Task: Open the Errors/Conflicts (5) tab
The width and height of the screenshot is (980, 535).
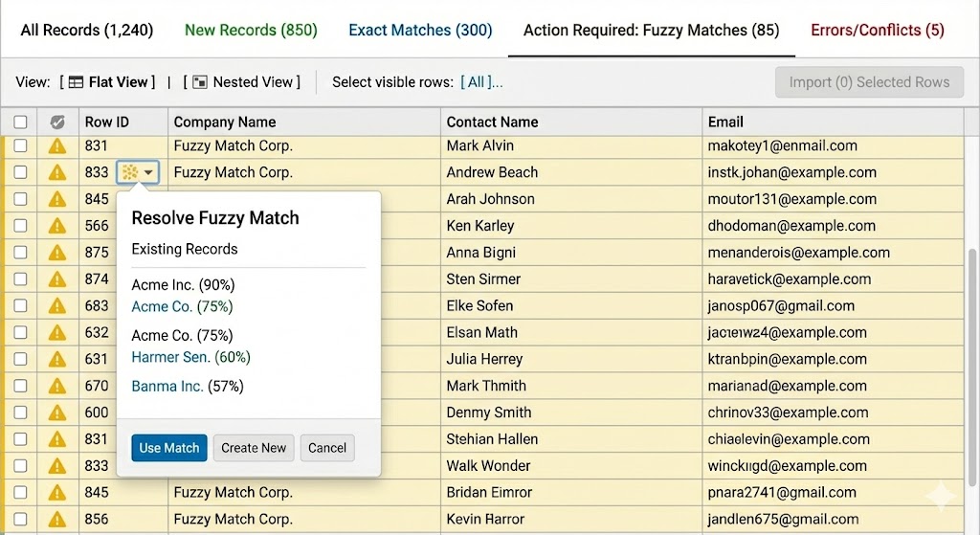Action: tap(877, 30)
